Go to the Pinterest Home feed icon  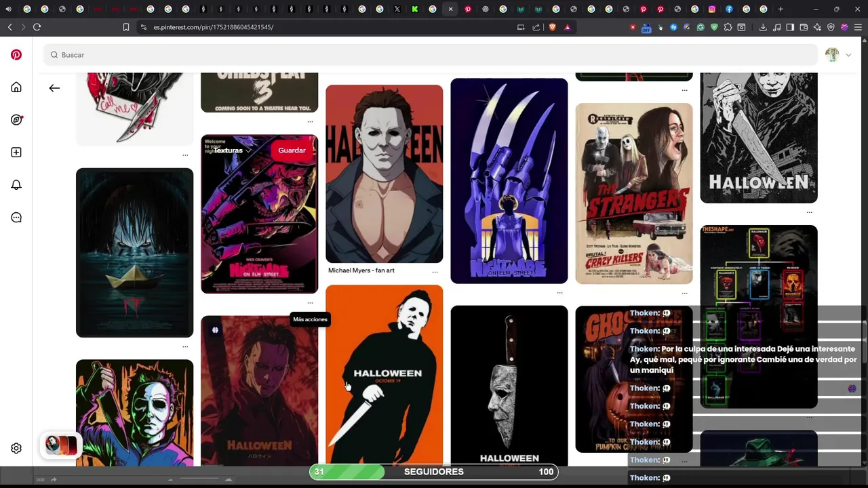(16, 87)
